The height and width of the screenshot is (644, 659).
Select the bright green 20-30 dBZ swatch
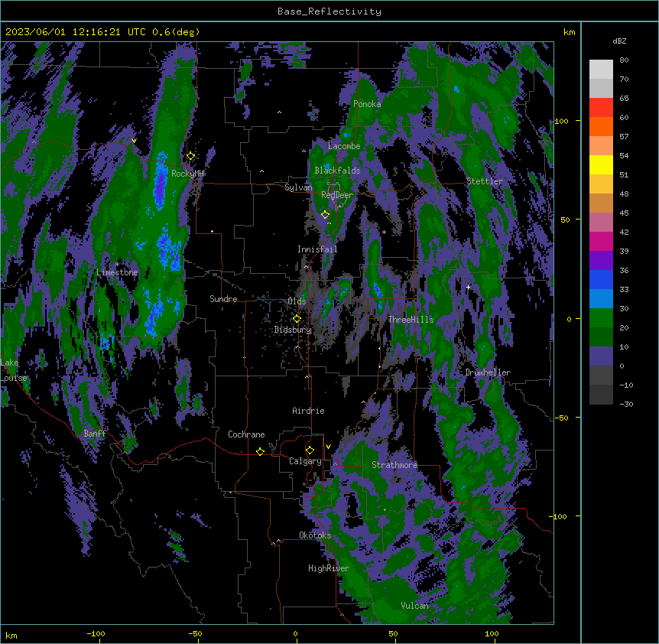click(x=601, y=318)
